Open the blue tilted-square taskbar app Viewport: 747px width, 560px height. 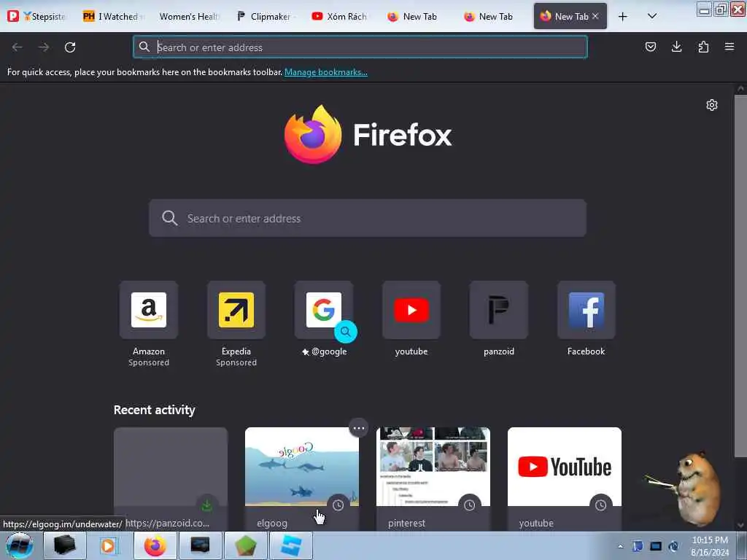coord(291,545)
